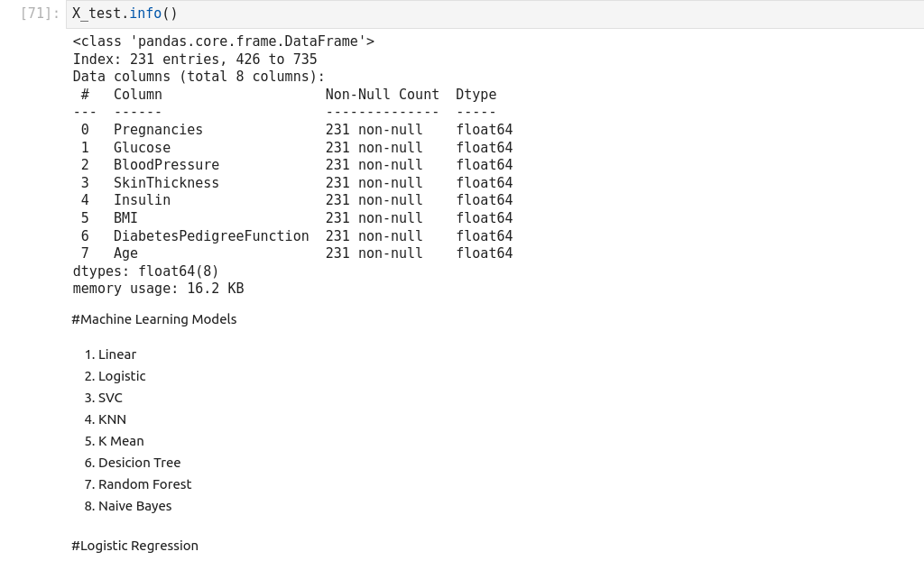
Task: Click the Insulin row in output
Action: click(142, 200)
